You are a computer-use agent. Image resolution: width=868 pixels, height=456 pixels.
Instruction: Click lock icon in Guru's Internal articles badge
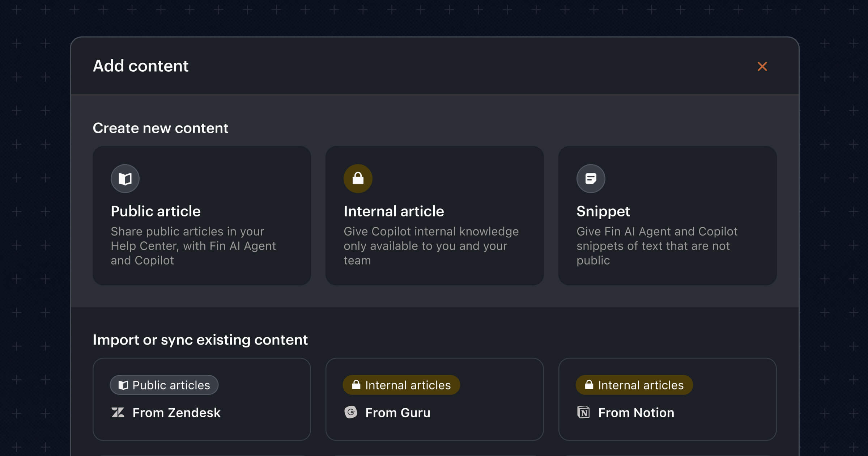pyautogui.click(x=356, y=384)
